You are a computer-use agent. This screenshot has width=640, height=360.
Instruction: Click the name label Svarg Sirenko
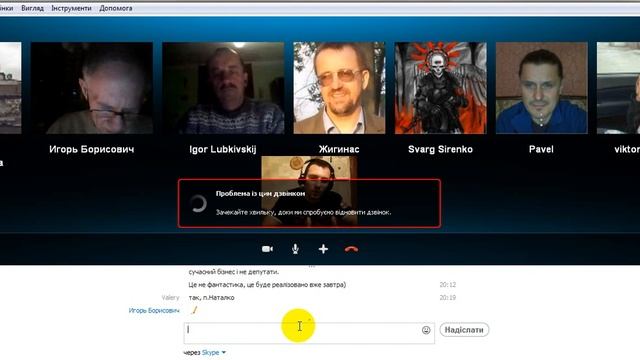tap(440, 149)
